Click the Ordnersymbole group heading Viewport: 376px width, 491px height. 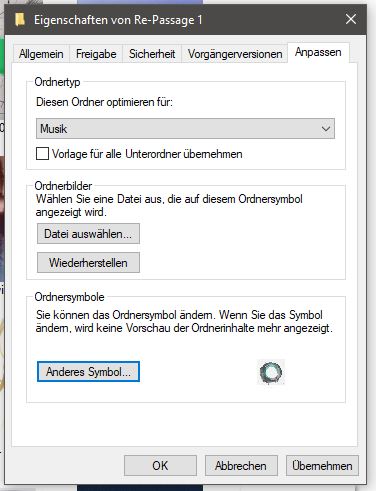(69, 297)
